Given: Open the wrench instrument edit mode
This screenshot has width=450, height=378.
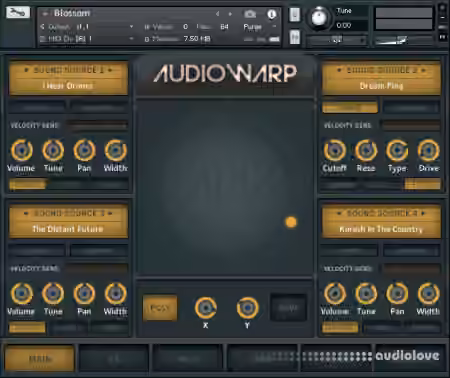Looking at the screenshot, I should click(x=18, y=13).
